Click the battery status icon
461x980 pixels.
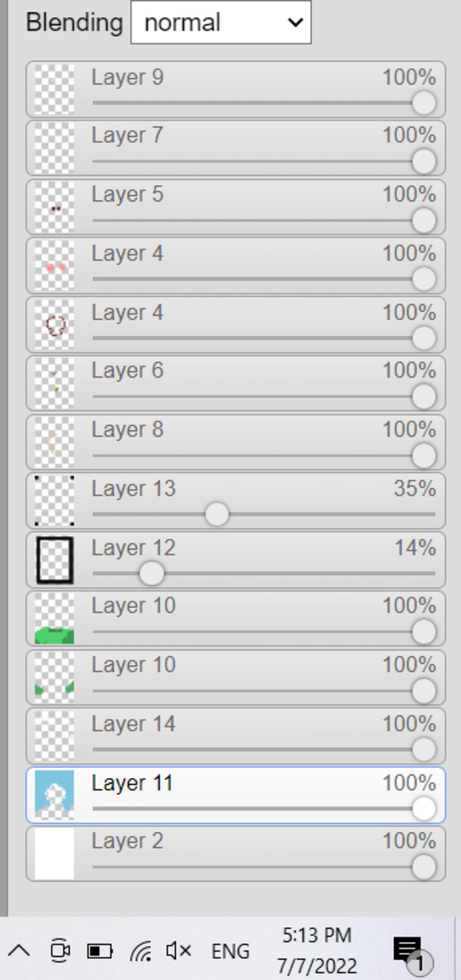click(x=99, y=951)
